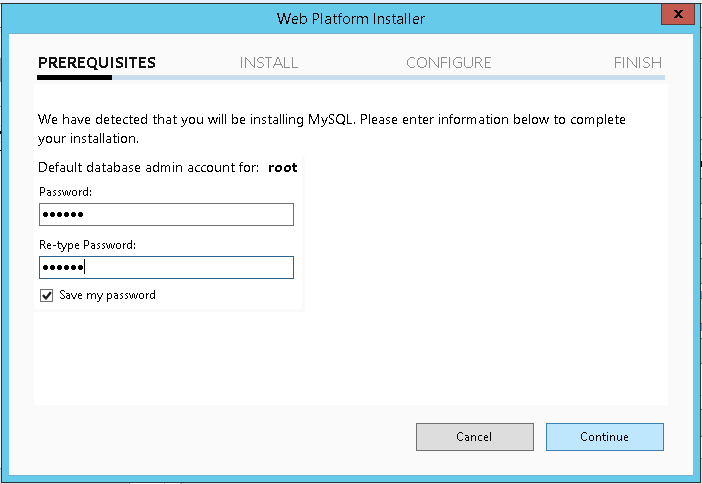Click the Continue button
This screenshot has width=702, height=484.
[x=604, y=437]
